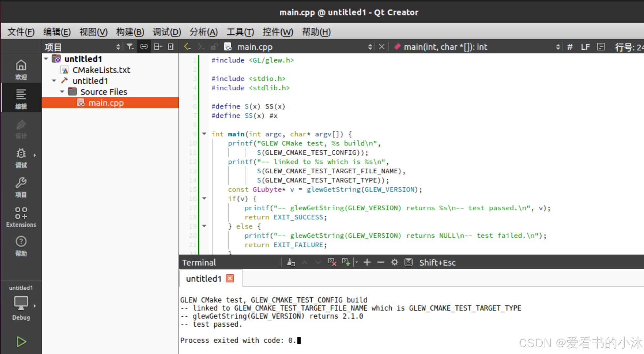The width and height of the screenshot is (644, 354).
Task: Toggle synchronize with editor link icon
Action: [x=144, y=47]
